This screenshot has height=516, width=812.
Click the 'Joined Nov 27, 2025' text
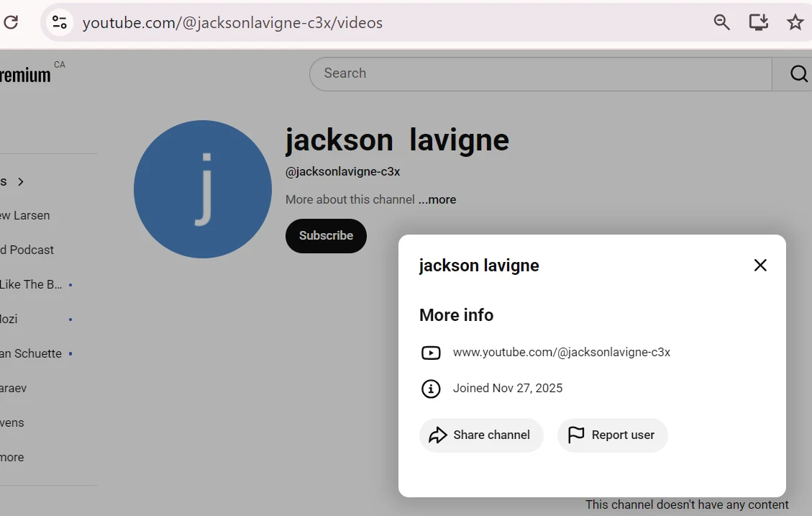[508, 388]
